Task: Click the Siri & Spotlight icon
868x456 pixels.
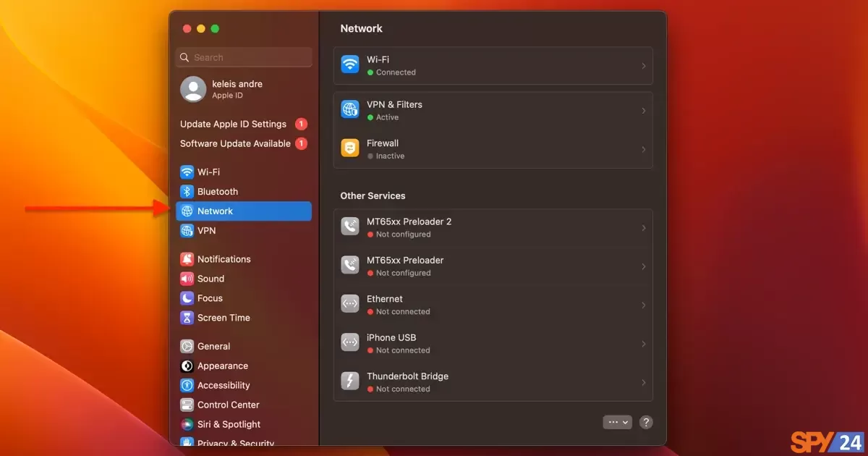Action: coord(187,425)
